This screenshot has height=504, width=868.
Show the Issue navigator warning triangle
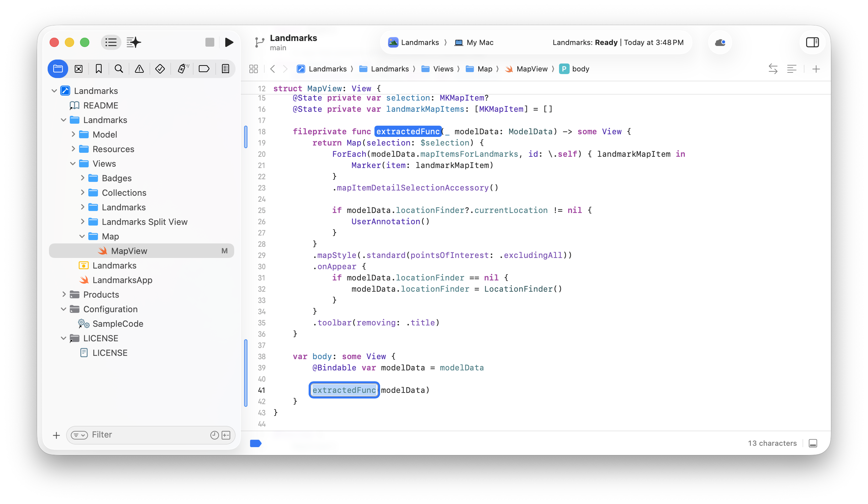coord(139,68)
